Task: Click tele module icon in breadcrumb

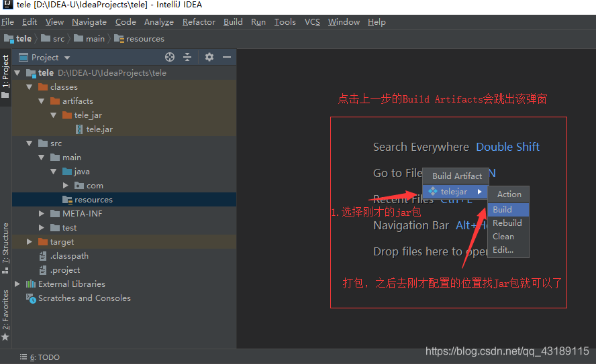Action: pyautogui.click(x=9, y=39)
